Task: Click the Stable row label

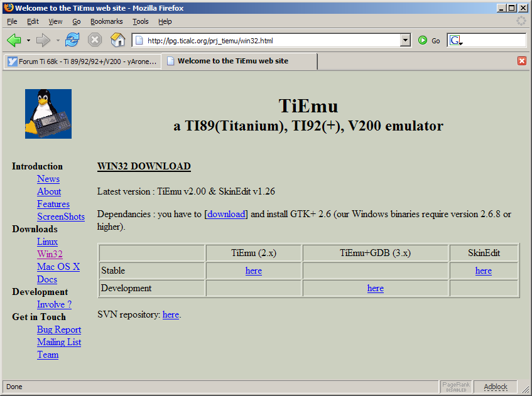Action: 113,270
